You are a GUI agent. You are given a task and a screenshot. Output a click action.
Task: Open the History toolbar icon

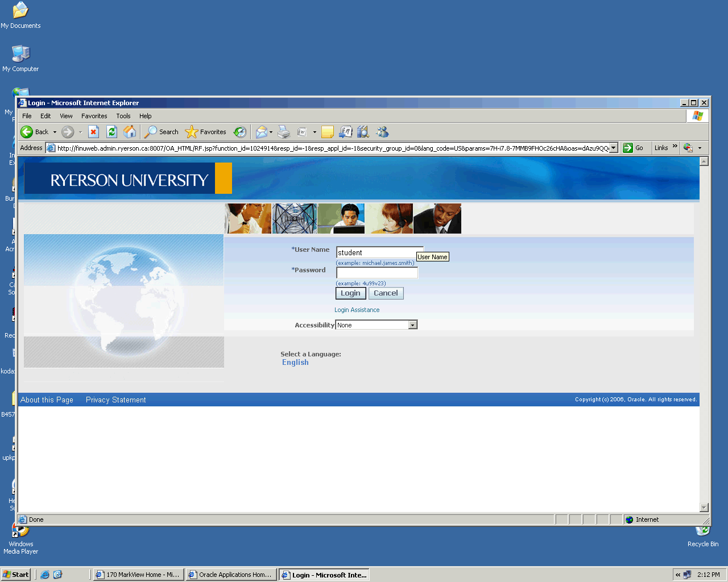tap(240, 132)
